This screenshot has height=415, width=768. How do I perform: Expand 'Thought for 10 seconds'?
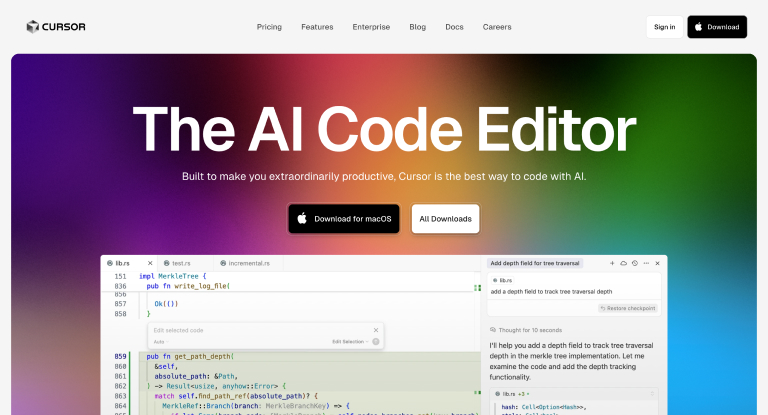click(526, 330)
